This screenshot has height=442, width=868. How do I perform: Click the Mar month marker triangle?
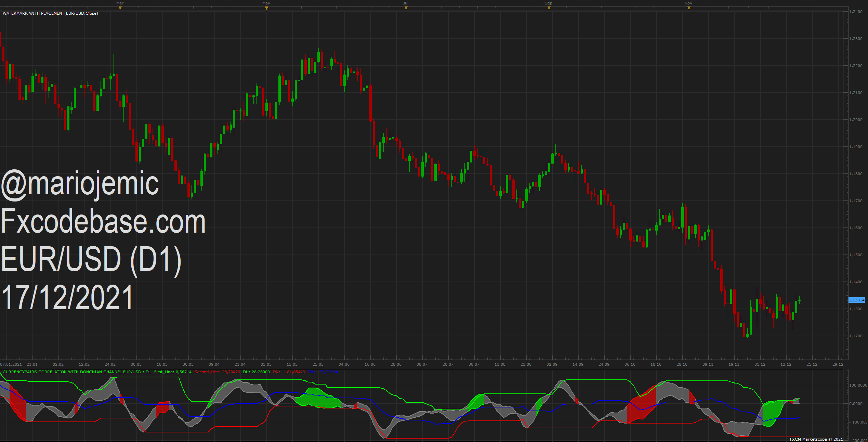120,8
